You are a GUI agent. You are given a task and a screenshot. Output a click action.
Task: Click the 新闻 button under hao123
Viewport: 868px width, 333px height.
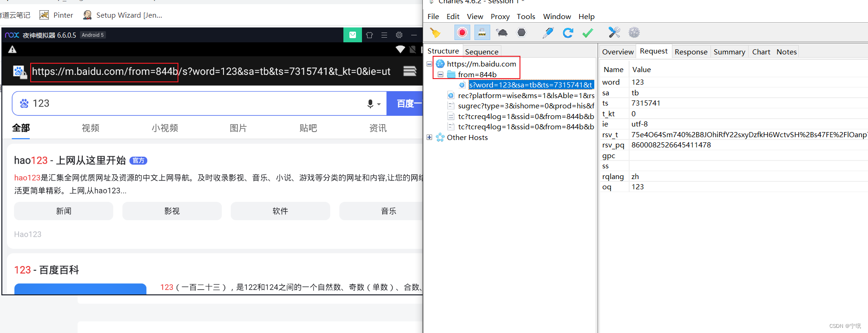tap(64, 211)
